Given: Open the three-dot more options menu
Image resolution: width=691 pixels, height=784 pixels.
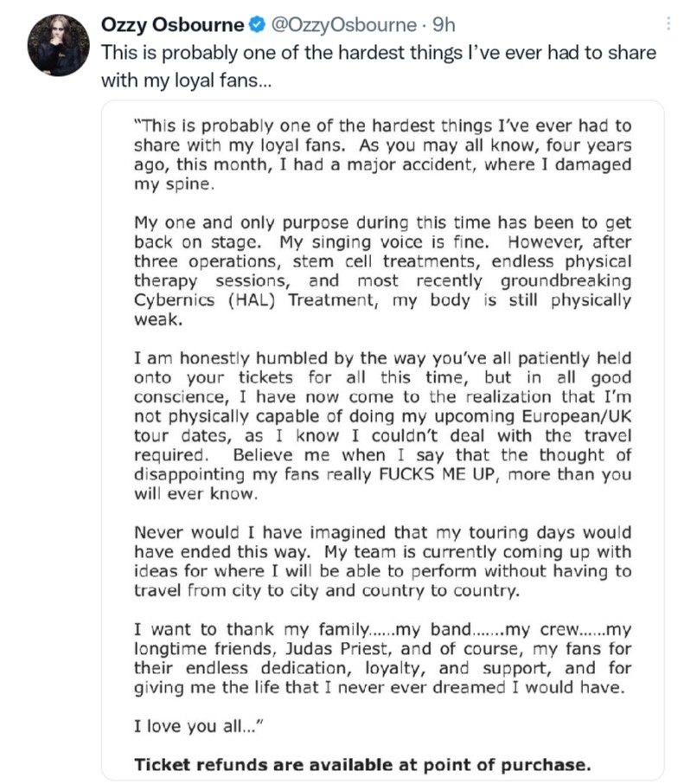Looking at the screenshot, I should (669, 23).
